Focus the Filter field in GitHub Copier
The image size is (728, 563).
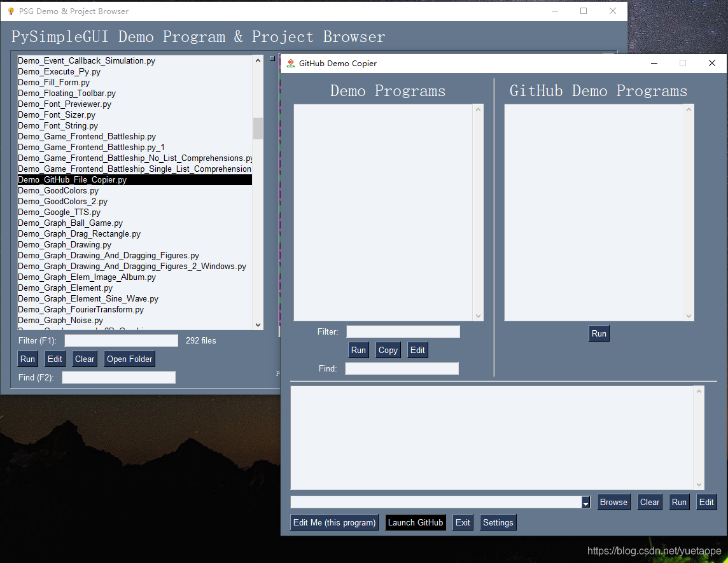click(x=403, y=331)
